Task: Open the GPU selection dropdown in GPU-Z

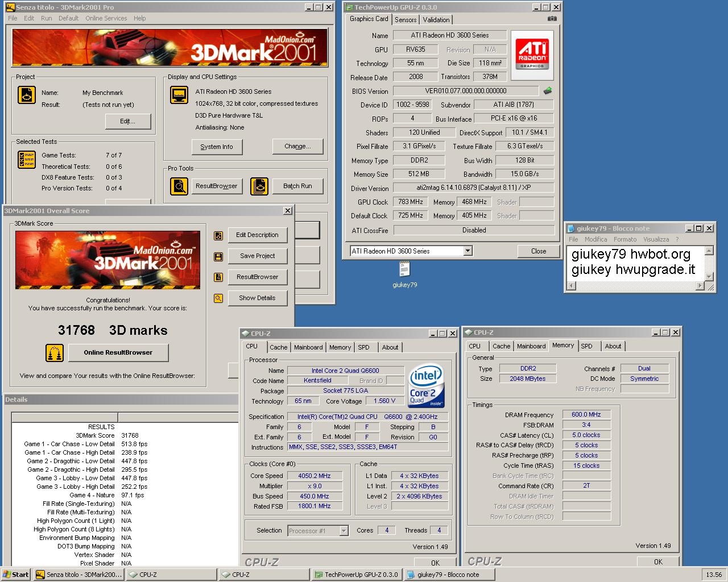Action: coord(468,251)
